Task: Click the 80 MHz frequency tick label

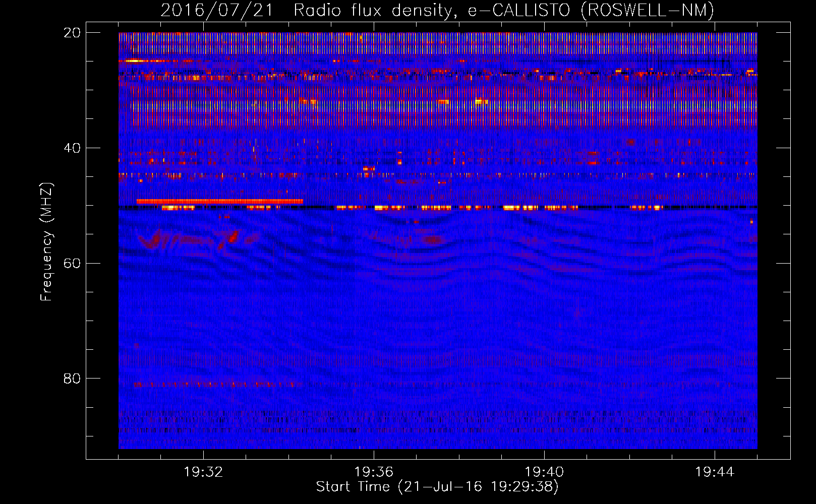Action: pos(72,379)
